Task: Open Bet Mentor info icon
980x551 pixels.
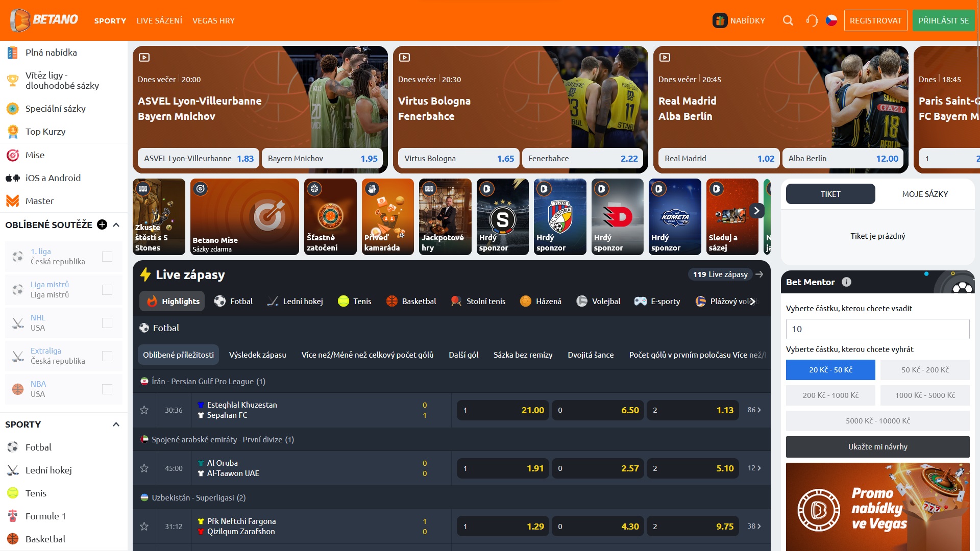Action: [x=846, y=282]
